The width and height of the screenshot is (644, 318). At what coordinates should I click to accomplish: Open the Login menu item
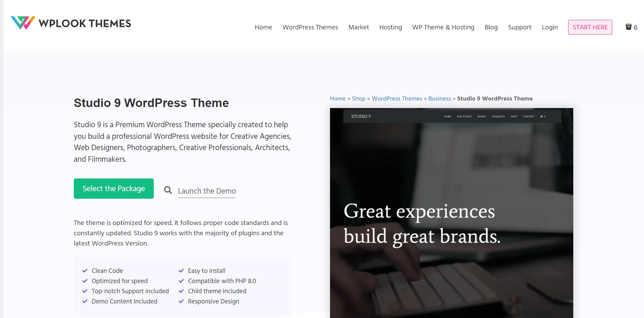coord(550,27)
